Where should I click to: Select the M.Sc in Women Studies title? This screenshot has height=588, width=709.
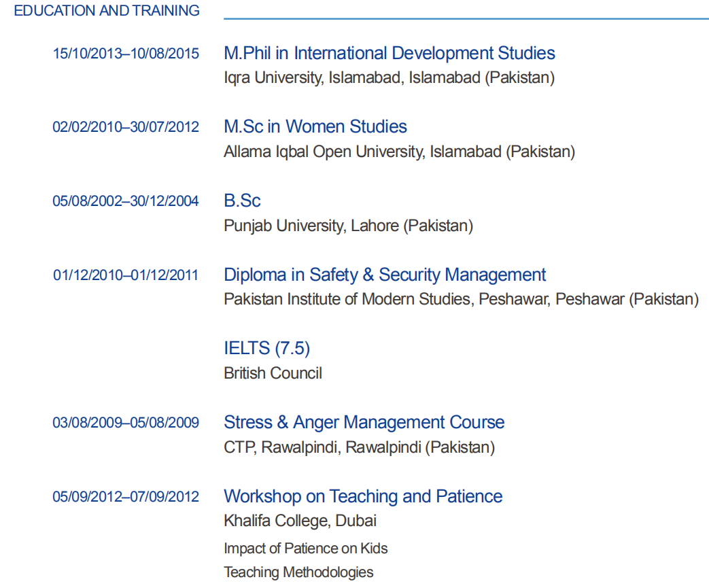315,126
